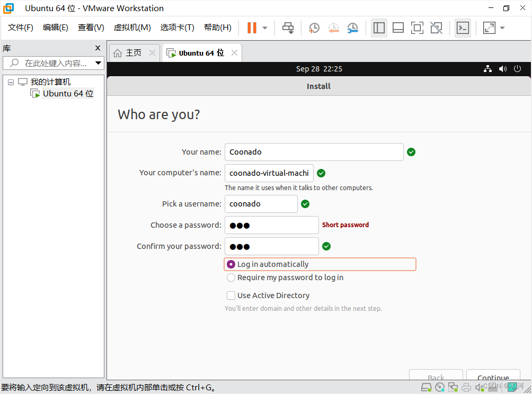Open the 虚拟机(M) menu

tap(132, 28)
